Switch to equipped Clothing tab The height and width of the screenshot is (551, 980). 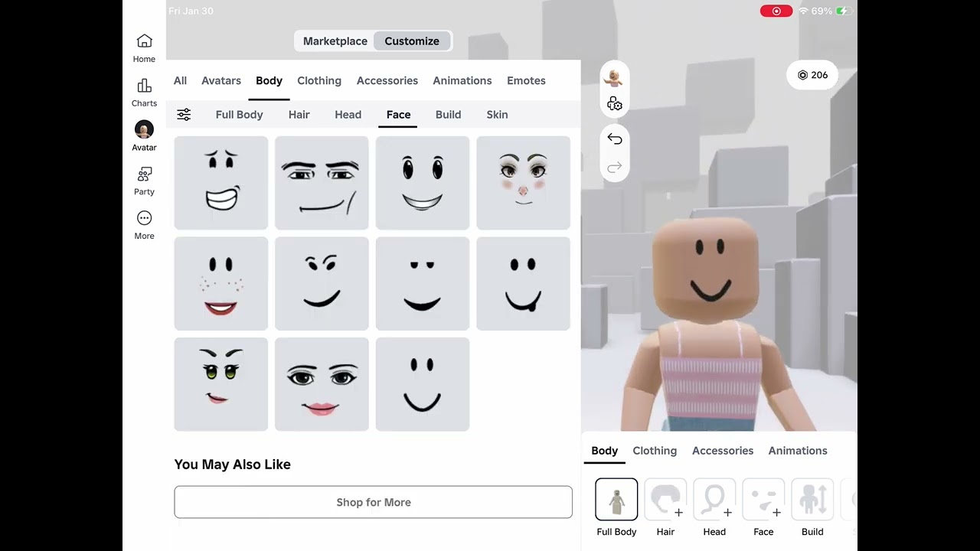click(655, 451)
